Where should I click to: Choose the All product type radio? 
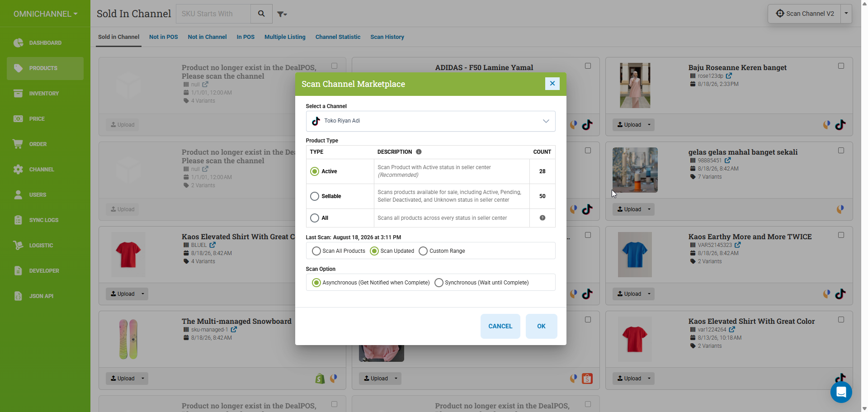315,218
